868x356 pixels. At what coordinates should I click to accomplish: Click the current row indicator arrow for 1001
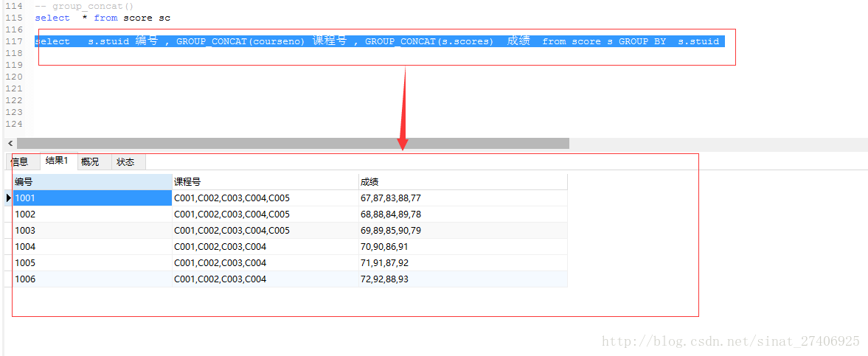8,198
